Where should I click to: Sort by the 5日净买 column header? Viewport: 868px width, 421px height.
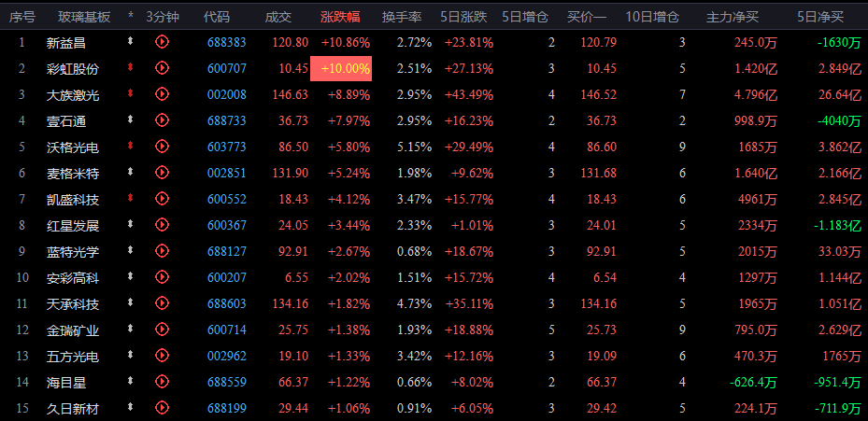[820, 17]
